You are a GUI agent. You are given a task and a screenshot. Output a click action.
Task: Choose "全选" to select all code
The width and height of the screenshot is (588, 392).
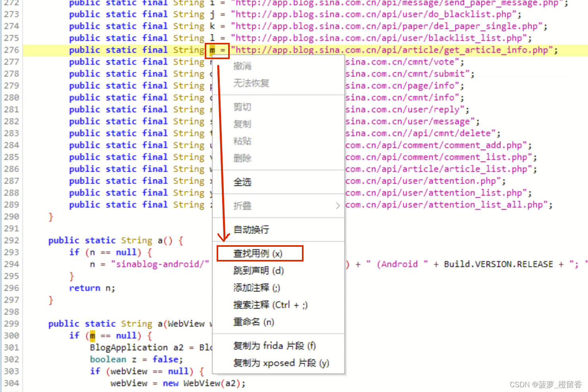click(x=242, y=182)
